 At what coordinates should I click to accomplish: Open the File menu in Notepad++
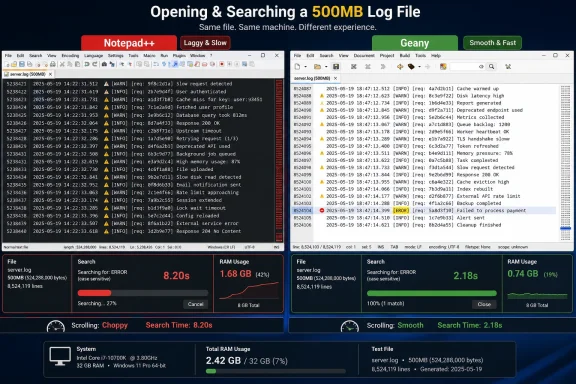[x=8, y=55]
